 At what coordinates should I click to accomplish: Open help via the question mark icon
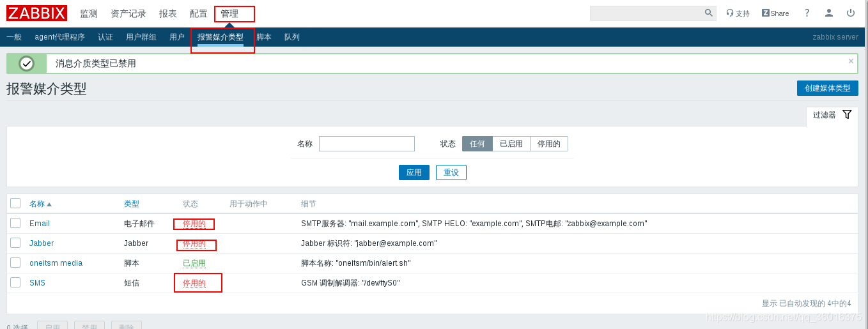(x=807, y=13)
